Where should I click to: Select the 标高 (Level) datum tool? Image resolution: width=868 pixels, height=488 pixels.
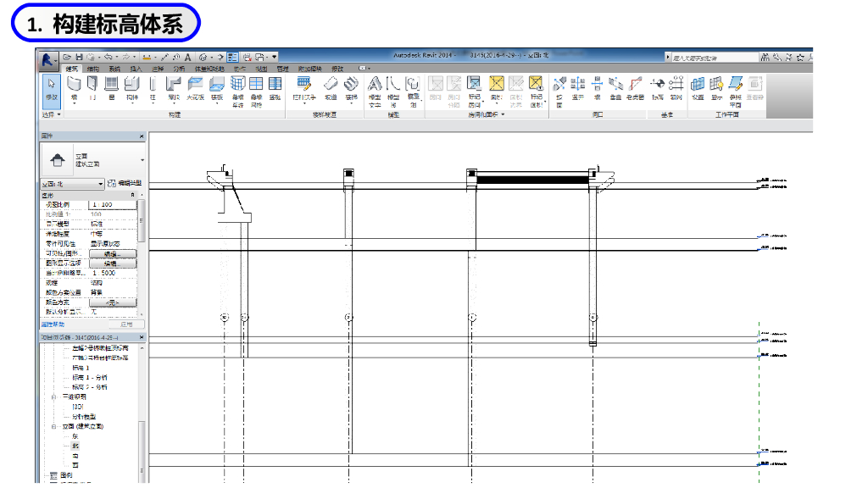[x=657, y=88]
